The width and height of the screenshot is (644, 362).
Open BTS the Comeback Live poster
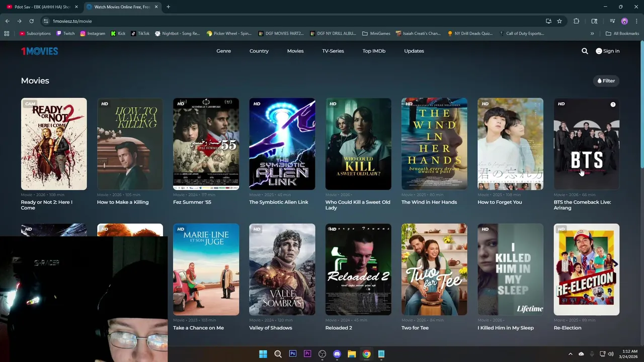point(587,144)
